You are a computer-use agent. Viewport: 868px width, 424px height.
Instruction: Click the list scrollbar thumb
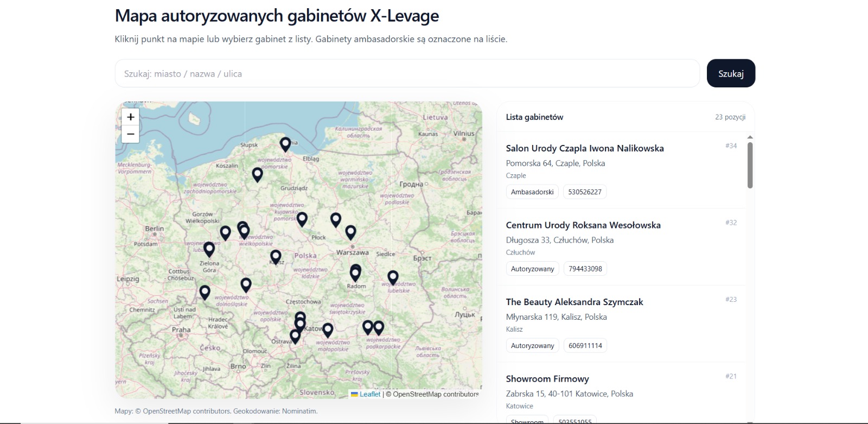750,164
